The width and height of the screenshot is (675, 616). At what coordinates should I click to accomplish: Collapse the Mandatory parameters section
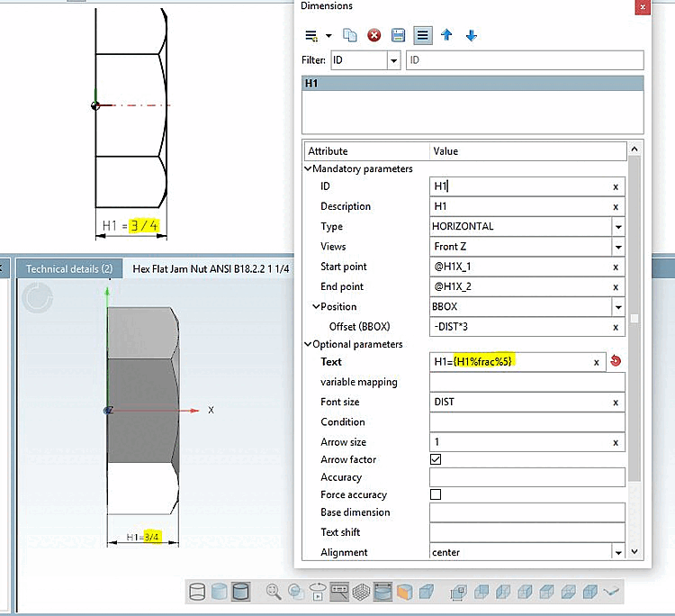click(309, 168)
